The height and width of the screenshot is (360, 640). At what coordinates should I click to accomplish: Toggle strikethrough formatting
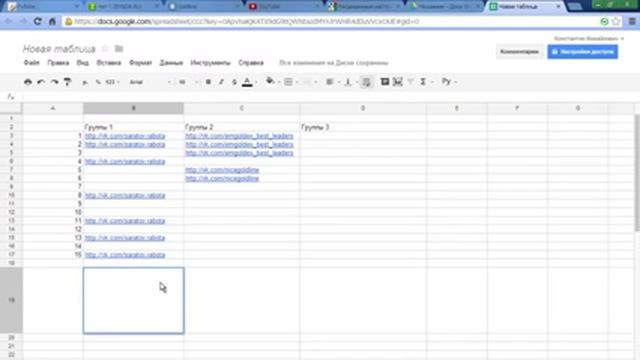[x=234, y=82]
